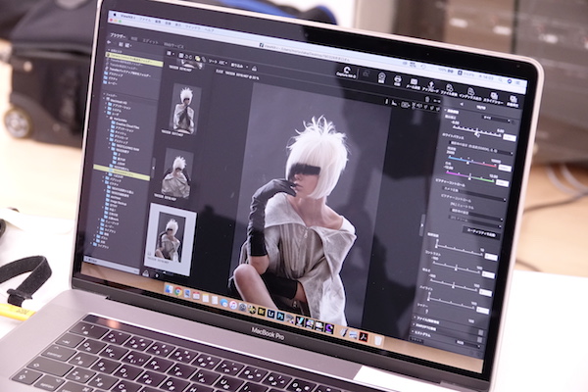
Task: Switch to the エディット tab
Action: [x=151, y=41]
